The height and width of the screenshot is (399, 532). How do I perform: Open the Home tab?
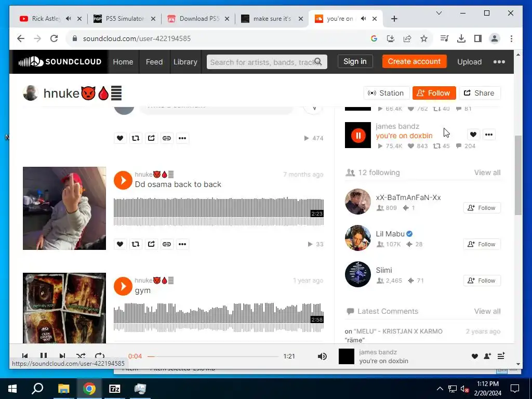[123, 62]
